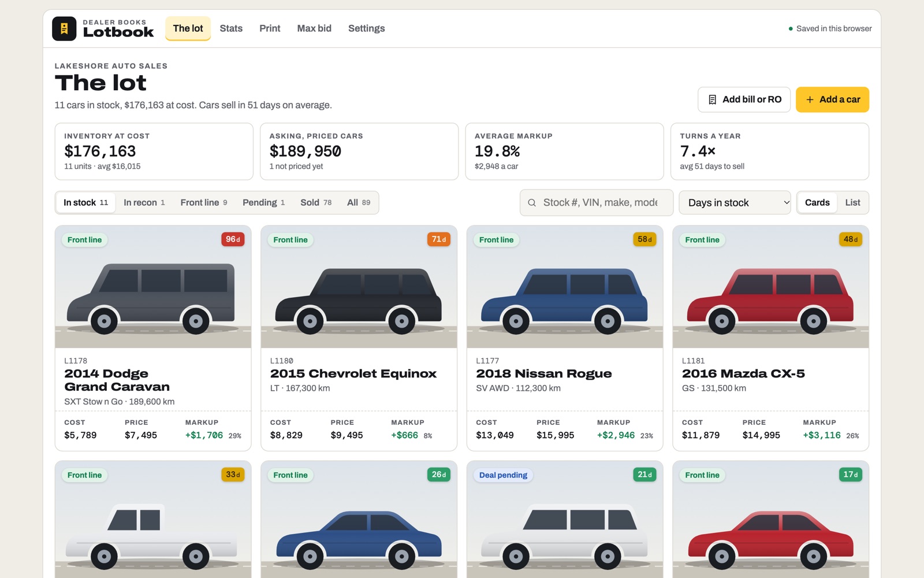Viewport: 924px width, 578px height.
Task: Click the Add a car button
Action: coord(832,99)
